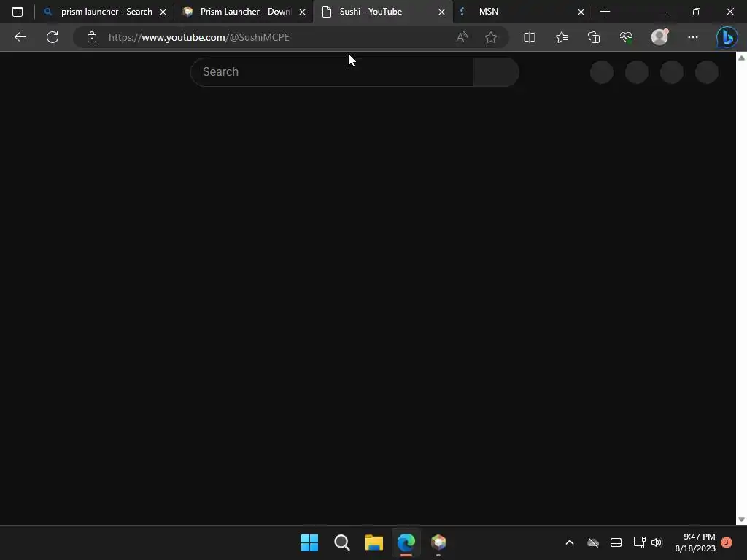Open the notifications badge showing 3
This screenshot has width=747, height=560.
tap(727, 542)
